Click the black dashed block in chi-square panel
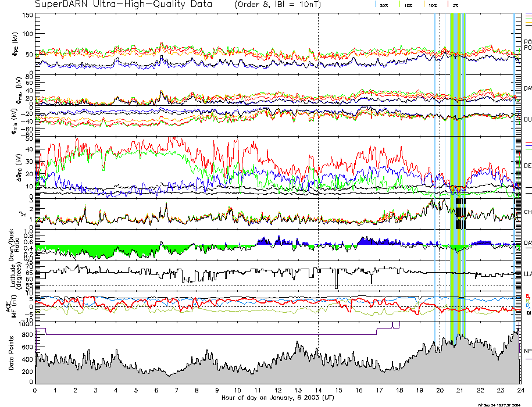Image resolution: width=532 pixels, height=407 pixels. coord(460,214)
